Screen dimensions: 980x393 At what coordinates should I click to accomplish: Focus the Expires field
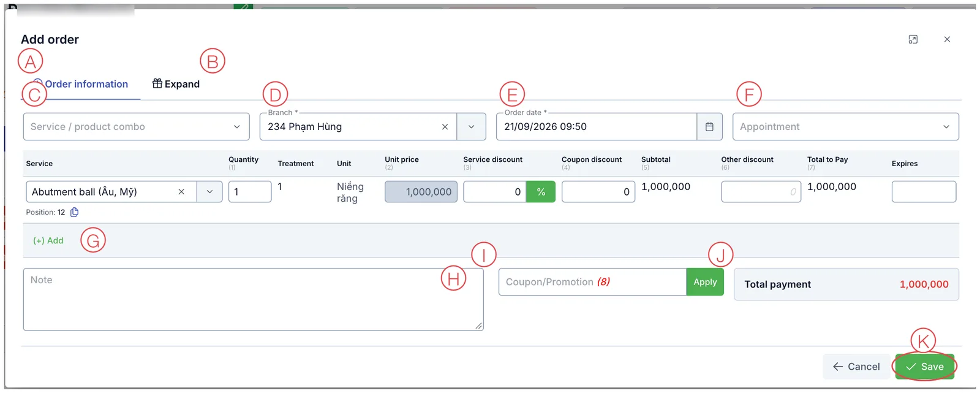pos(924,192)
